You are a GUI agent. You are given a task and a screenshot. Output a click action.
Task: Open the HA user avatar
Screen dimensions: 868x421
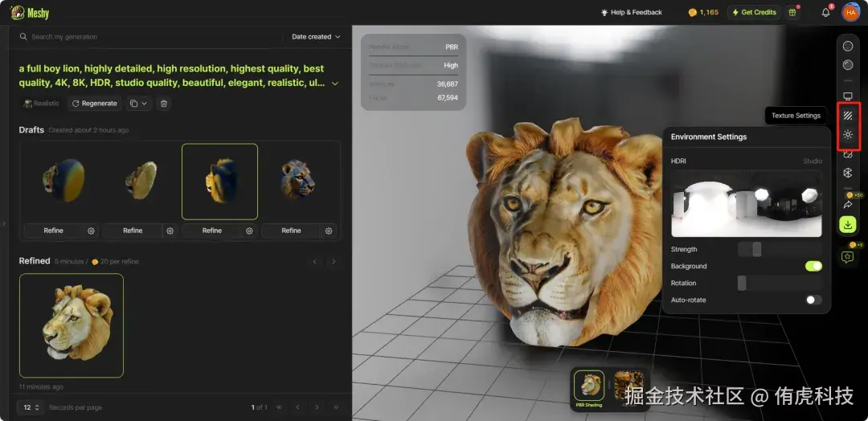coord(851,12)
